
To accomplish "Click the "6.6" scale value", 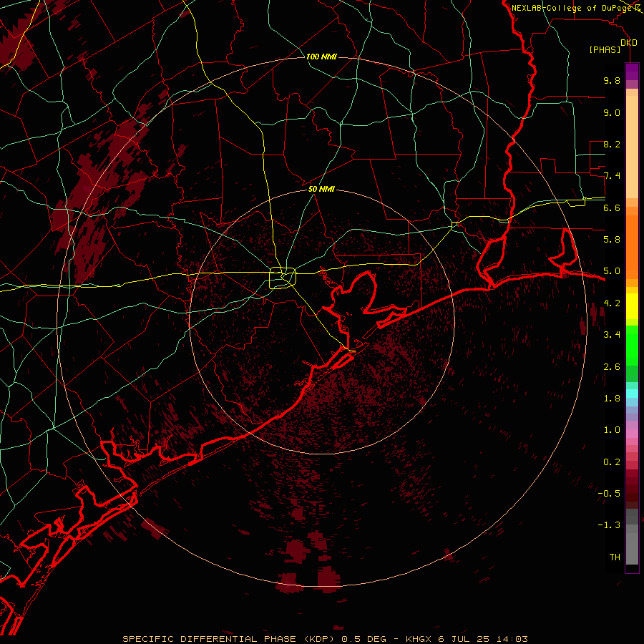I will [612, 208].
